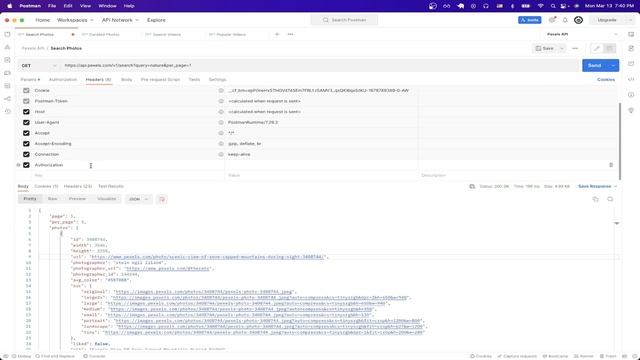Click the plus icon to add a tab

(277, 34)
